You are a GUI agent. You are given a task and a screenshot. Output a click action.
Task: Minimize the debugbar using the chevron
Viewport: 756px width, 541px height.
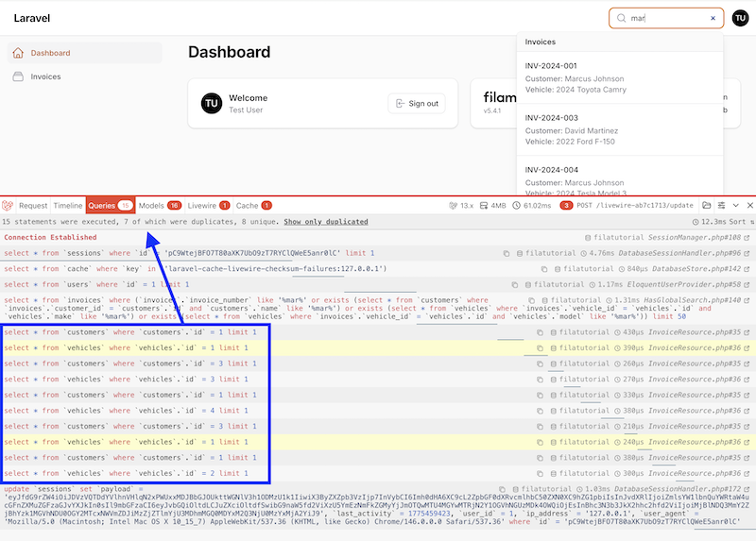pyautogui.click(x=736, y=205)
